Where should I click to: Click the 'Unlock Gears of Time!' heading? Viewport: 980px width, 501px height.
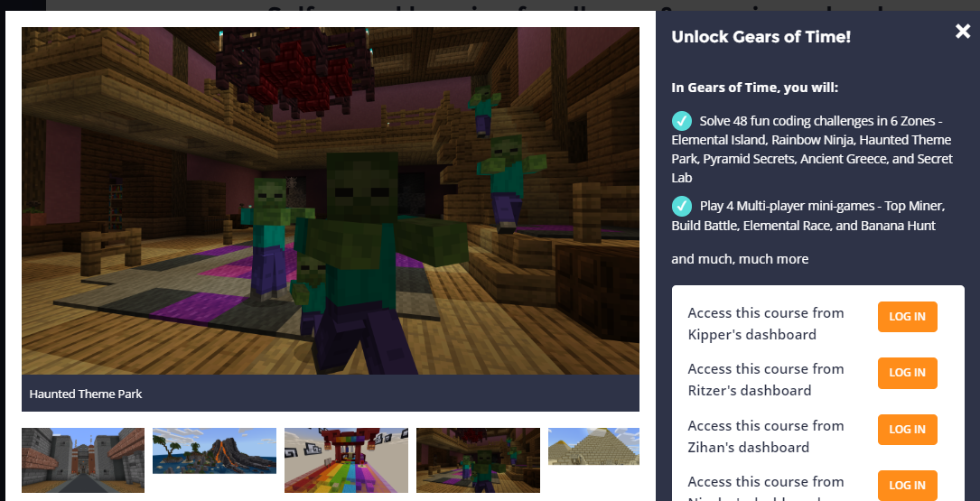pos(761,37)
